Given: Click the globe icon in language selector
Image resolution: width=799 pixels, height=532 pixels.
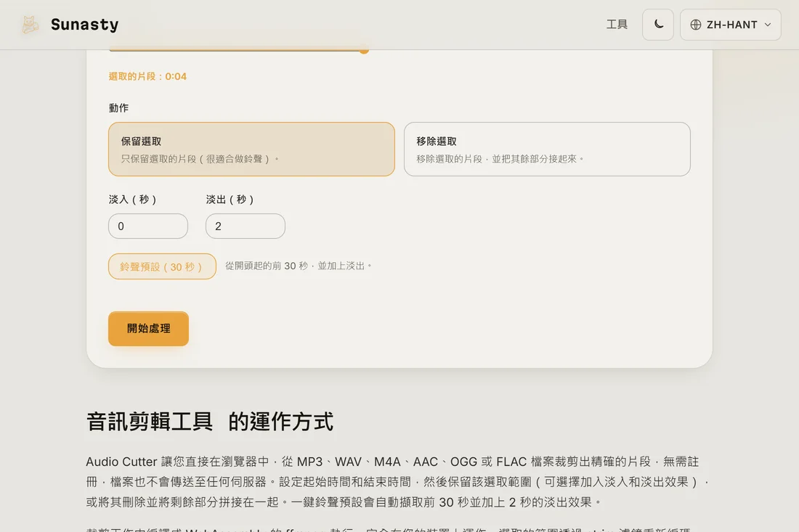Looking at the screenshot, I should pos(696,25).
